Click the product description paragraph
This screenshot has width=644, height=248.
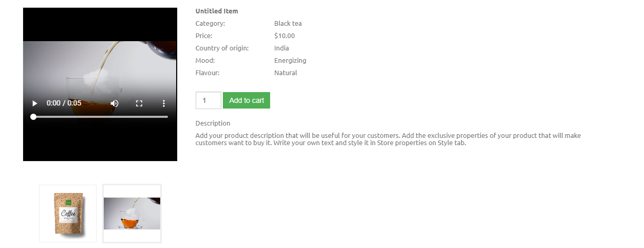point(388,139)
